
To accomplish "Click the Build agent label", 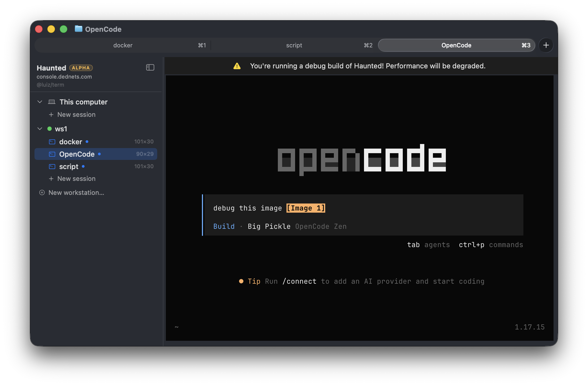I will [224, 226].
